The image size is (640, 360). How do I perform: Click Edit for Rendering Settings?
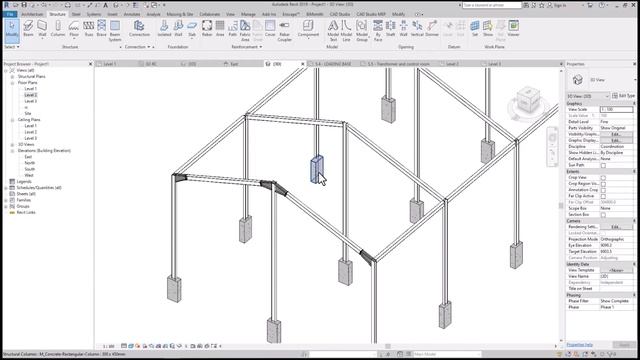point(616,227)
